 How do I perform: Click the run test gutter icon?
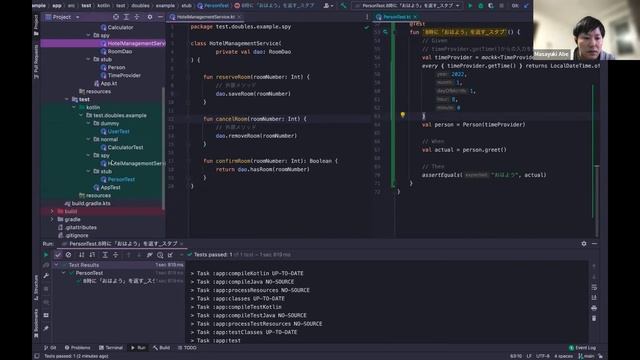point(385,32)
